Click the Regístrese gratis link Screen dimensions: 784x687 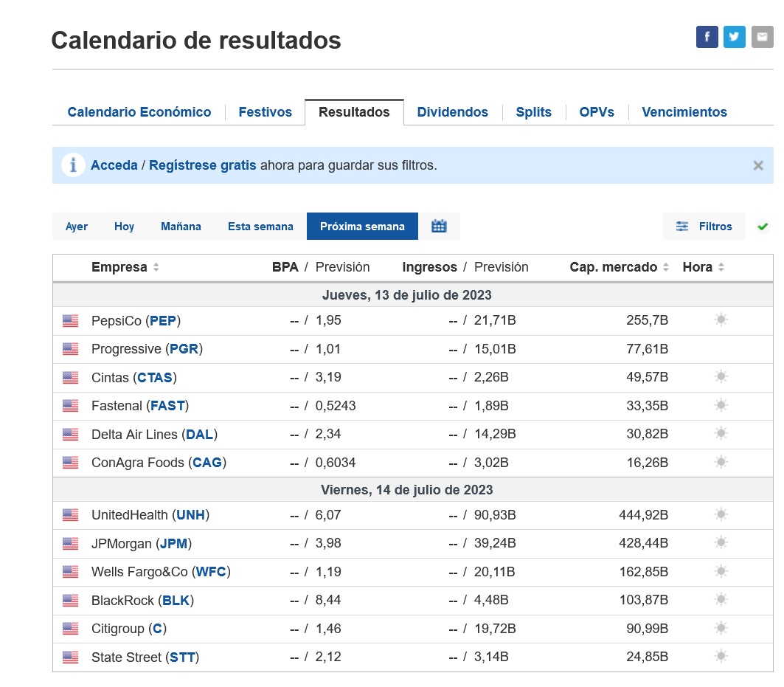(203, 165)
